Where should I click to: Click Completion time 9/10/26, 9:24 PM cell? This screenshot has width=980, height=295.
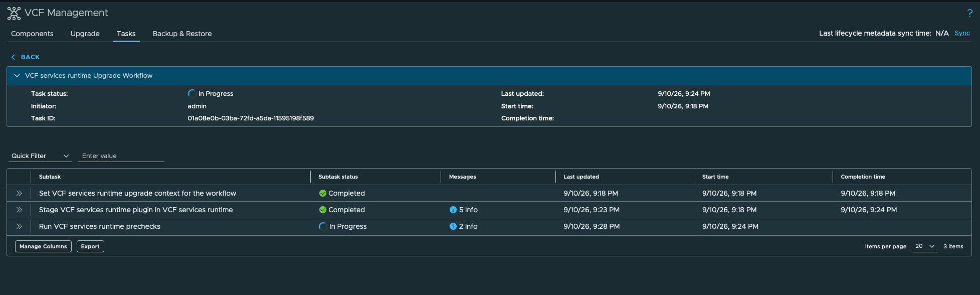pyautogui.click(x=869, y=210)
